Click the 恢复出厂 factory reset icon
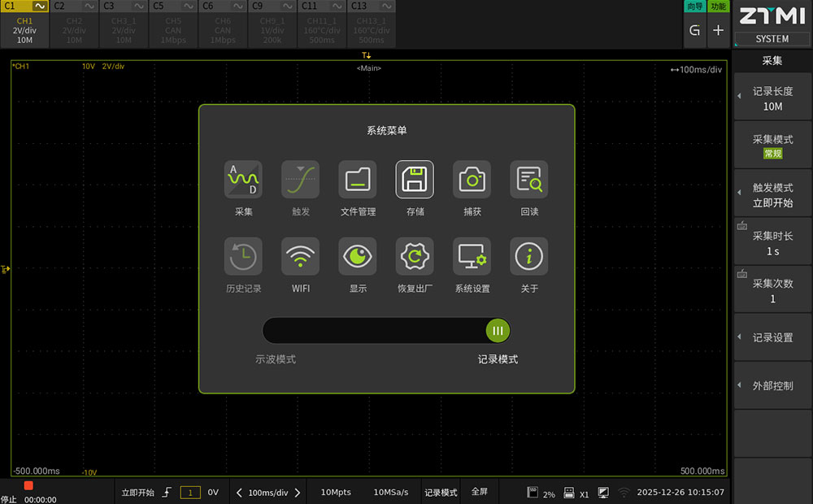Screen dimensions: 813x504 tap(415, 257)
